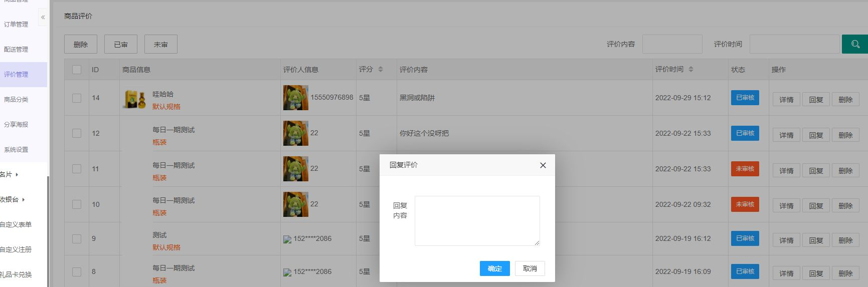868x287 pixels.
Task: Expand the 收银台 sidebar menu
Action: [x=12, y=199]
